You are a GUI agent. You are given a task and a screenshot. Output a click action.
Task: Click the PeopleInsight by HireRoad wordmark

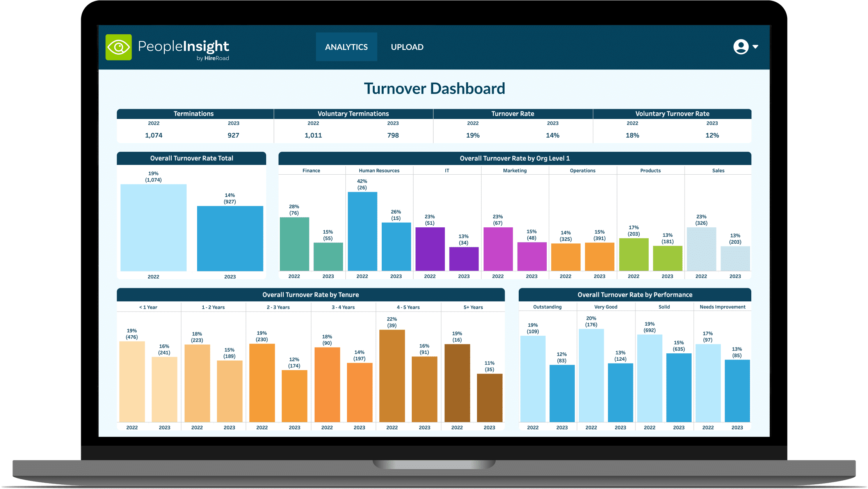click(x=183, y=50)
